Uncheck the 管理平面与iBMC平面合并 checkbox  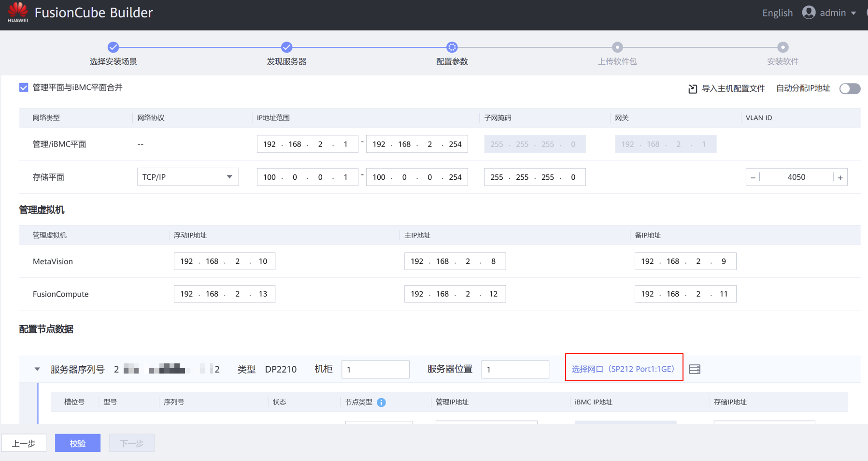(24, 87)
